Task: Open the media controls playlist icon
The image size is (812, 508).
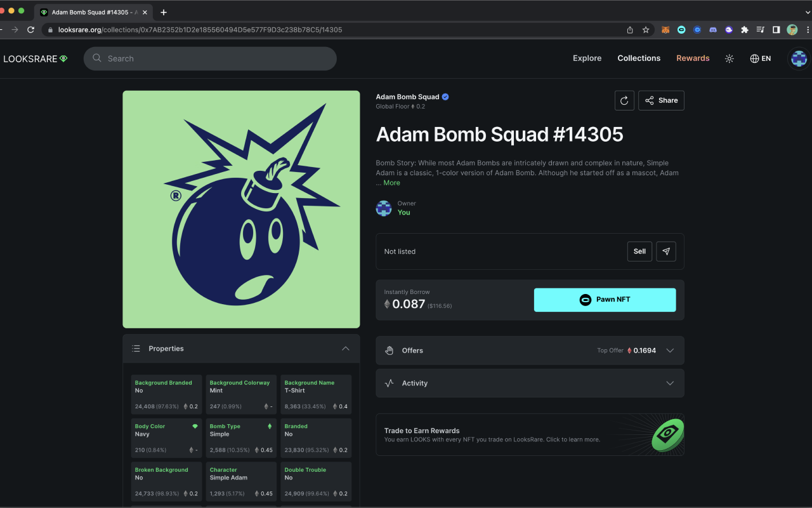Action: coord(761,30)
